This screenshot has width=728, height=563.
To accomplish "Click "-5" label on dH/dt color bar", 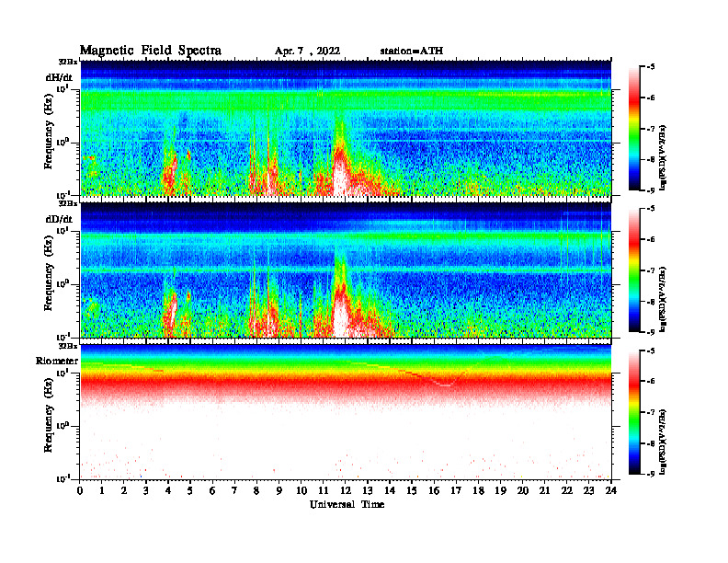I will click(651, 67).
